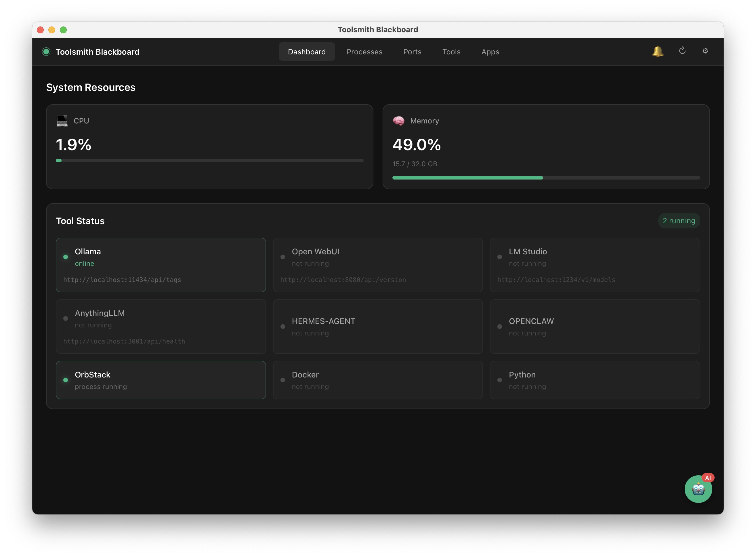Click the green status dot on Ollama
The width and height of the screenshot is (756, 557).
point(66,257)
